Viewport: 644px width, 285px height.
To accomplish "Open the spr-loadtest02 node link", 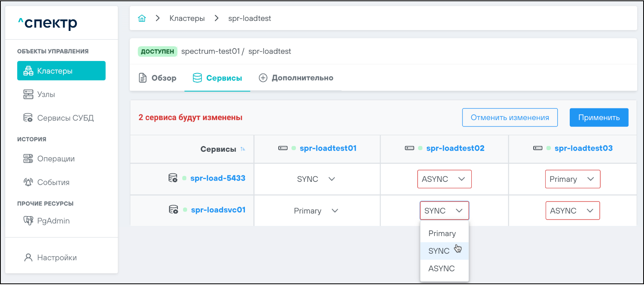I will [455, 148].
